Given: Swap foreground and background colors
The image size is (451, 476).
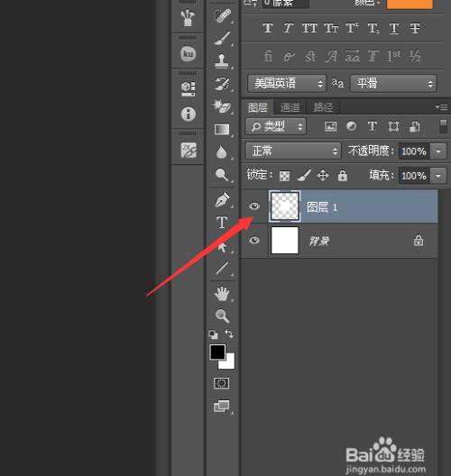Looking at the screenshot, I should 229,334.
